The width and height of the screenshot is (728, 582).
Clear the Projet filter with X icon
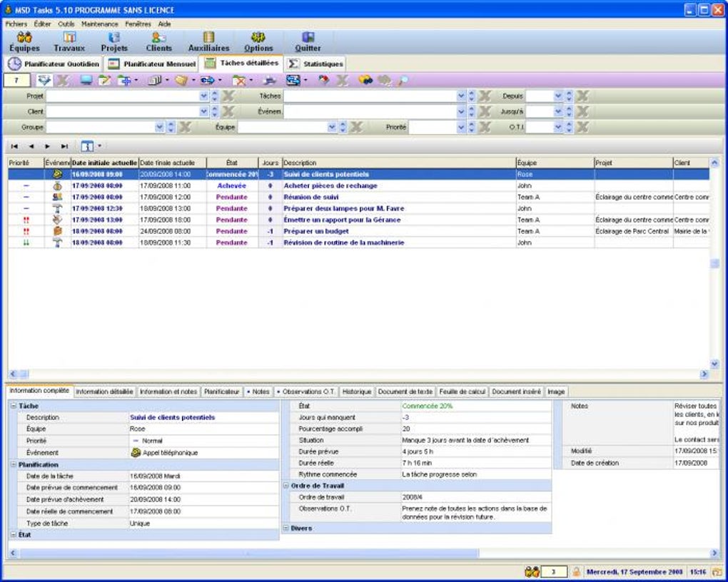point(228,96)
